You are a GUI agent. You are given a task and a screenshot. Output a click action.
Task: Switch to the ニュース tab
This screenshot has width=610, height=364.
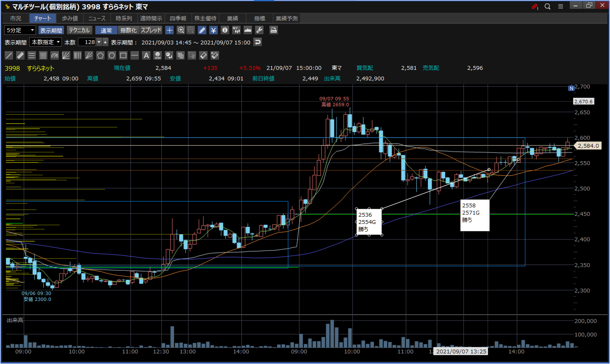click(97, 18)
